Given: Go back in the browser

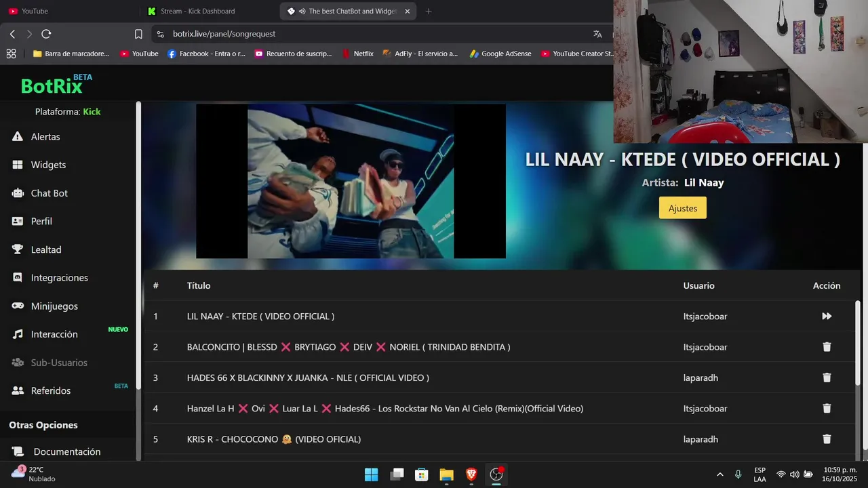Looking at the screenshot, I should click(12, 34).
